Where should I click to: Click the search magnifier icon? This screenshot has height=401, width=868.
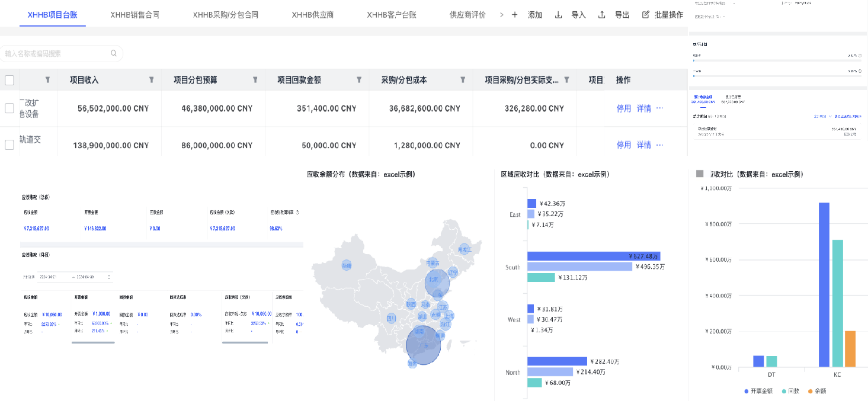(x=114, y=53)
